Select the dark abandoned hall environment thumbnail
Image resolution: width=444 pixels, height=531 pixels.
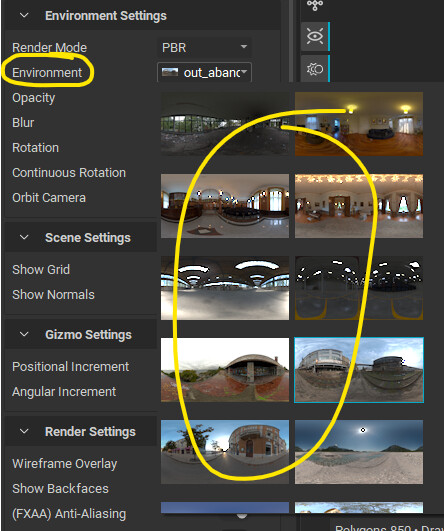coord(225,124)
